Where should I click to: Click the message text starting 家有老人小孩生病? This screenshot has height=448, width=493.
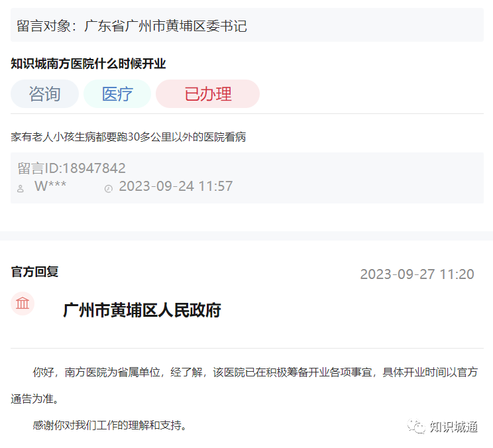click(129, 137)
